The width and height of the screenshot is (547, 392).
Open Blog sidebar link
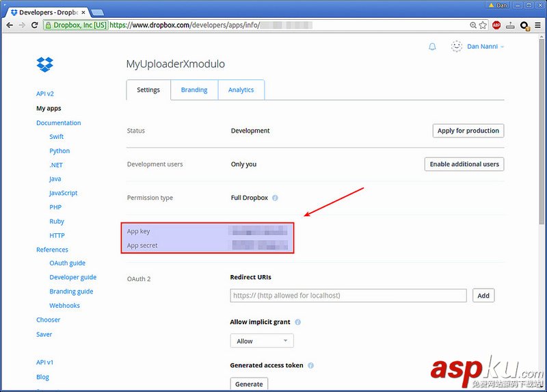[42, 377]
